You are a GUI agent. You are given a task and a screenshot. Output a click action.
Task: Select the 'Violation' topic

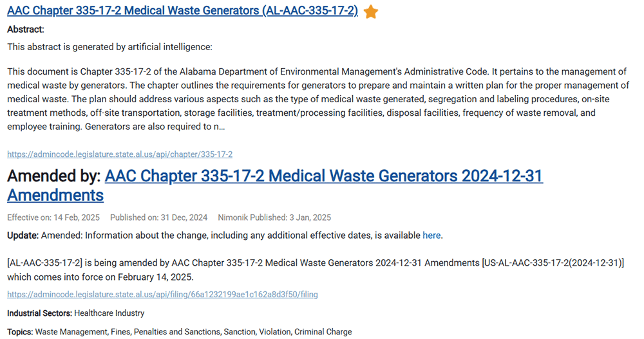click(274, 332)
